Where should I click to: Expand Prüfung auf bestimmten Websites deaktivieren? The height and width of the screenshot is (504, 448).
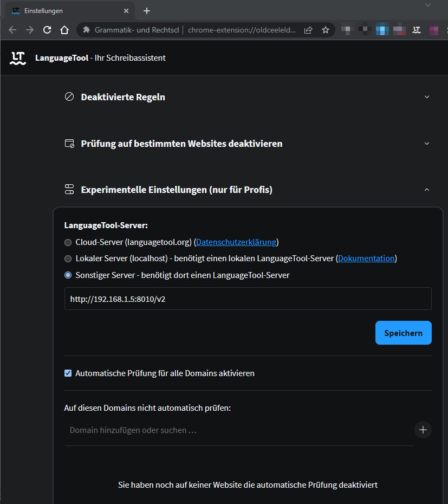[x=427, y=143]
